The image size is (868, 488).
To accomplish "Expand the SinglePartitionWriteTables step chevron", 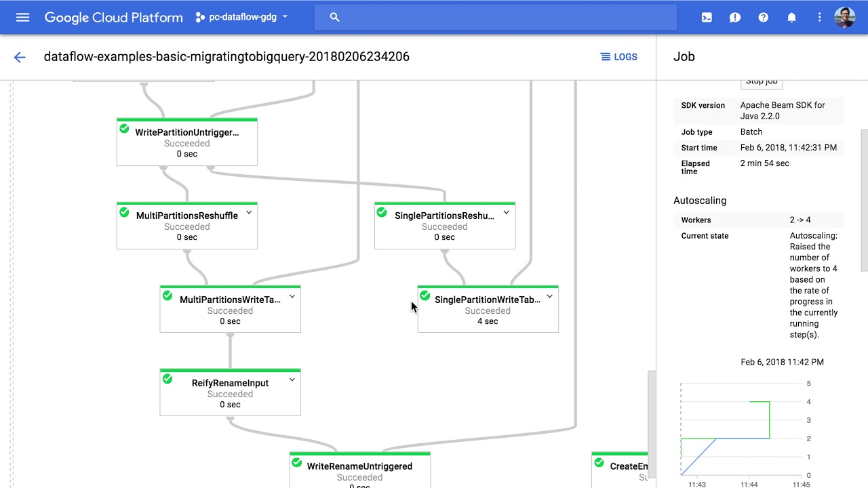I will click(x=550, y=297).
